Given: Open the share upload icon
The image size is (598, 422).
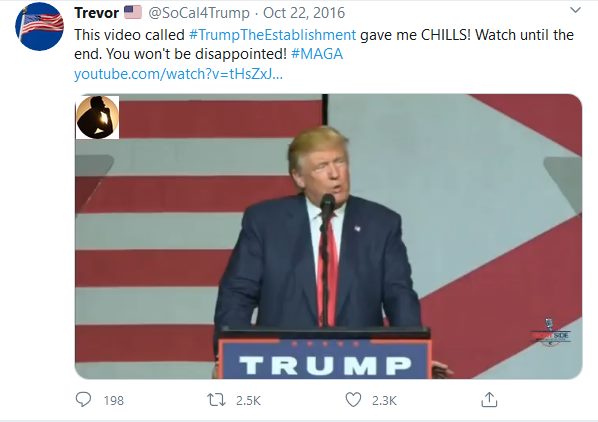Looking at the screenshot, I should pos(489,400).
